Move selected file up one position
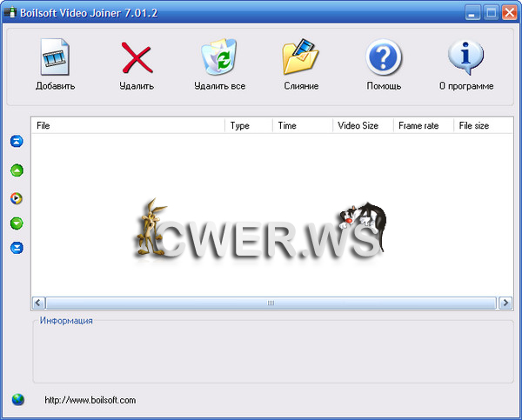This screenshot has height=420, width=522. click(17, 170)
